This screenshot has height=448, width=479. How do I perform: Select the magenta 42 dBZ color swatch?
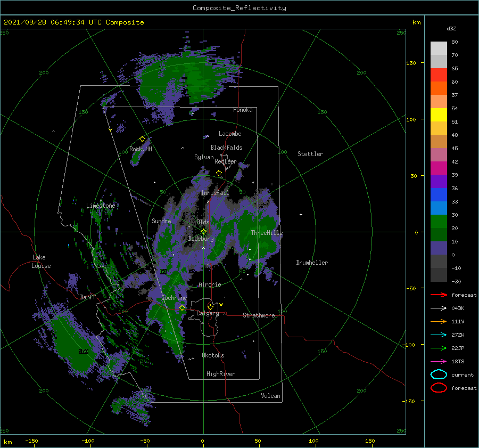coord(439,168)
